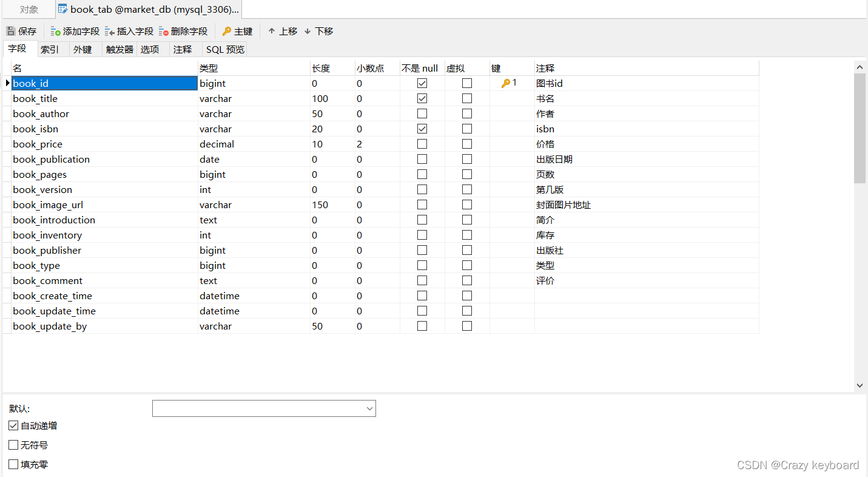Click the comment 封面图片地址
The width and height of the screenshot is (868, 477).
coord(564,205)
